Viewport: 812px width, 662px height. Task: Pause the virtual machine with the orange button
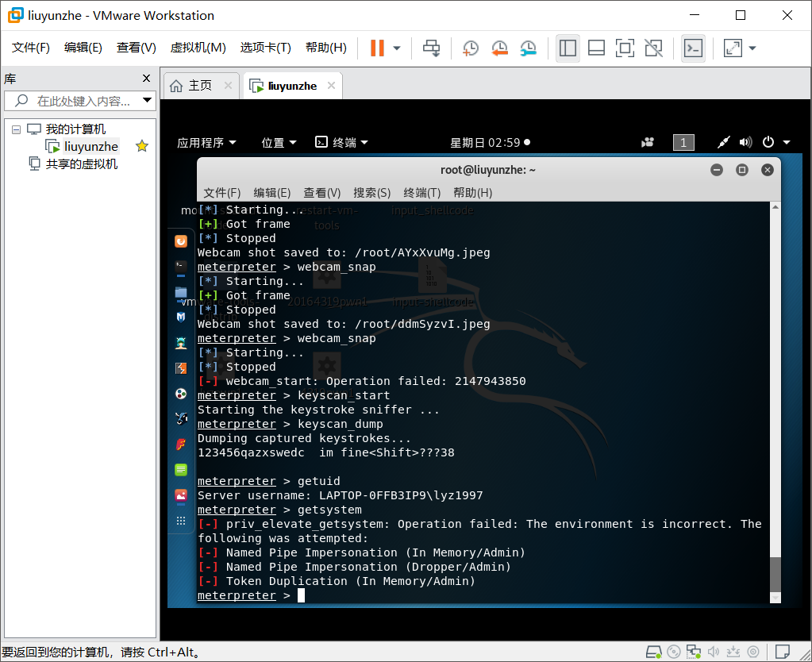[x=377, y=48]
